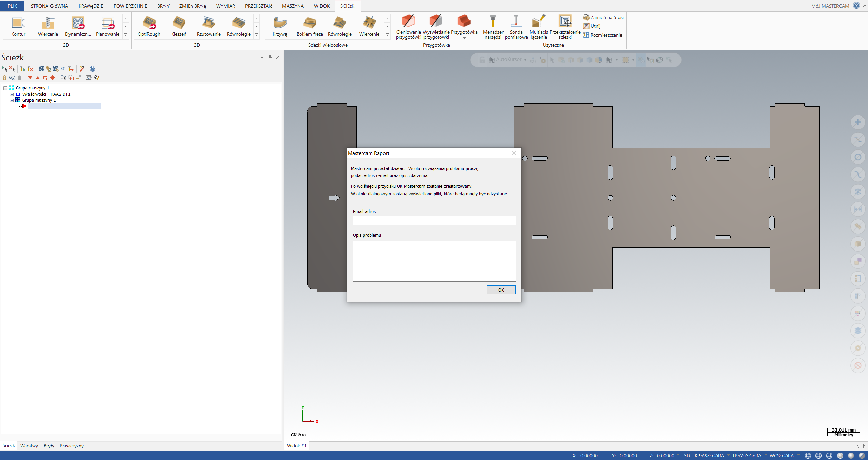Viewport: 868px width, 460px height.
Task: Expand Właściwości - HAAS DT1 node
Action: click(x=12, y=94)
